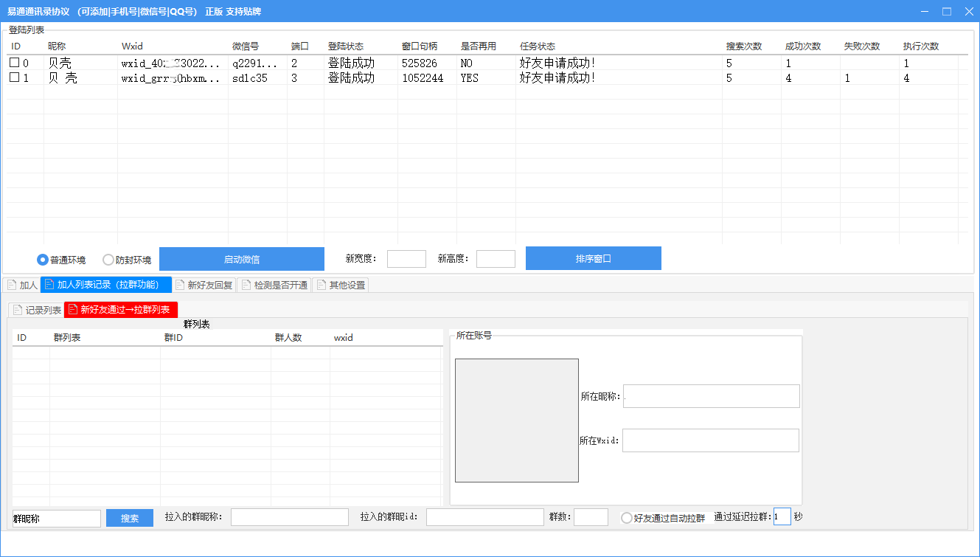The width and height of the screenshot is (980, 557).
Task: Click the 执行次数 column header
Action: pos(921,46)
